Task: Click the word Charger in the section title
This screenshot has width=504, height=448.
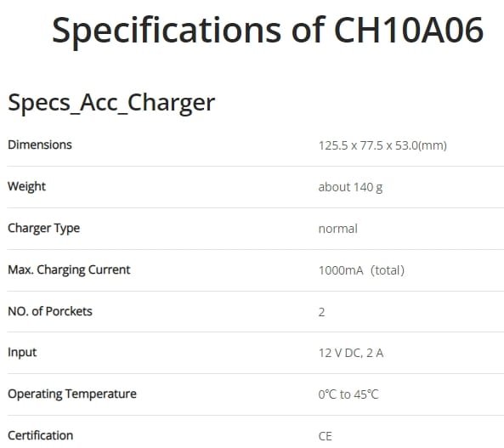Action: (x=172, y=103)
